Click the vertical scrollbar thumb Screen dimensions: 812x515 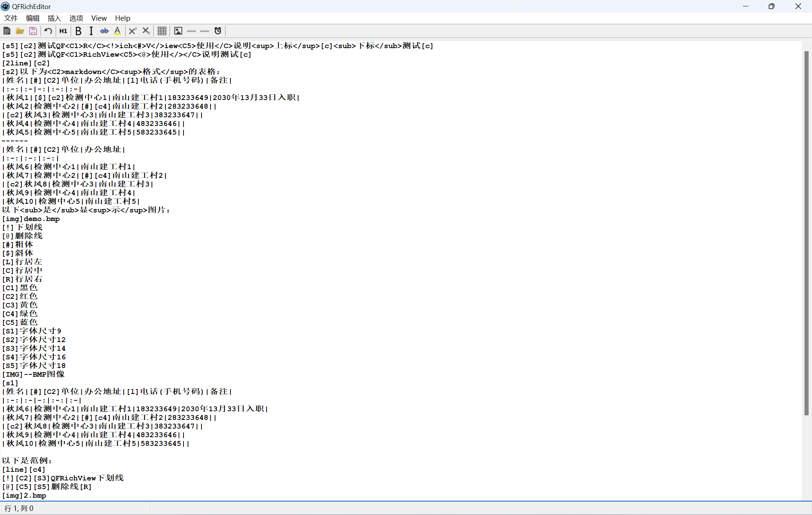[x=806, y=233]
